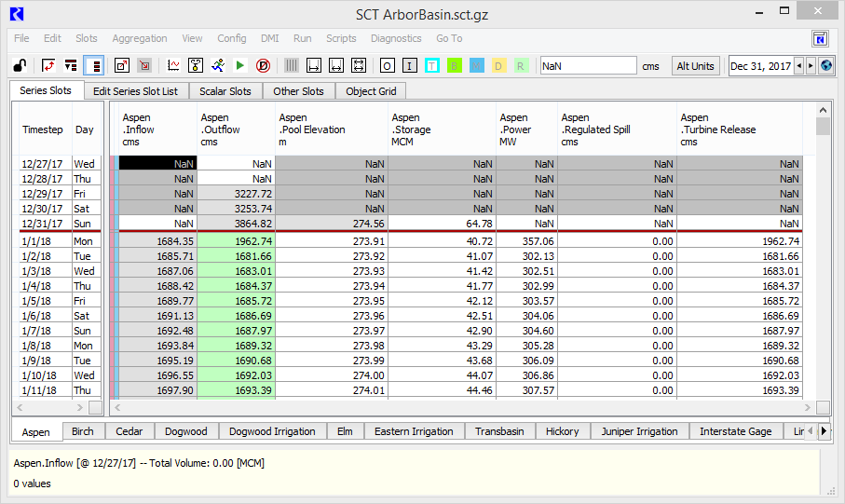The width and height of the screenshot is (845, 504).
Task: Click the lock icon in the toolbar
Action: coord(18,65)
